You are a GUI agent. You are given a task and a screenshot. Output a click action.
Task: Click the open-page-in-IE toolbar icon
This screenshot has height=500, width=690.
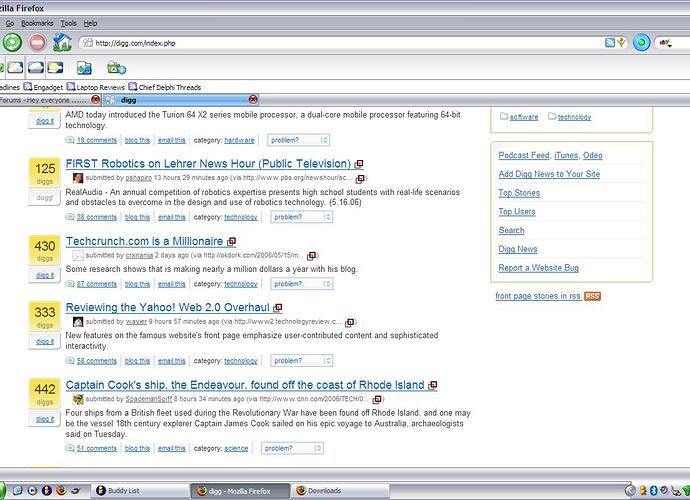84,68
